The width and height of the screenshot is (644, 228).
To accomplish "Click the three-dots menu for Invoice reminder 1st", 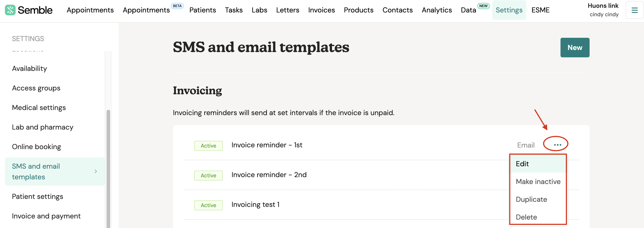I will pos(557,145).
